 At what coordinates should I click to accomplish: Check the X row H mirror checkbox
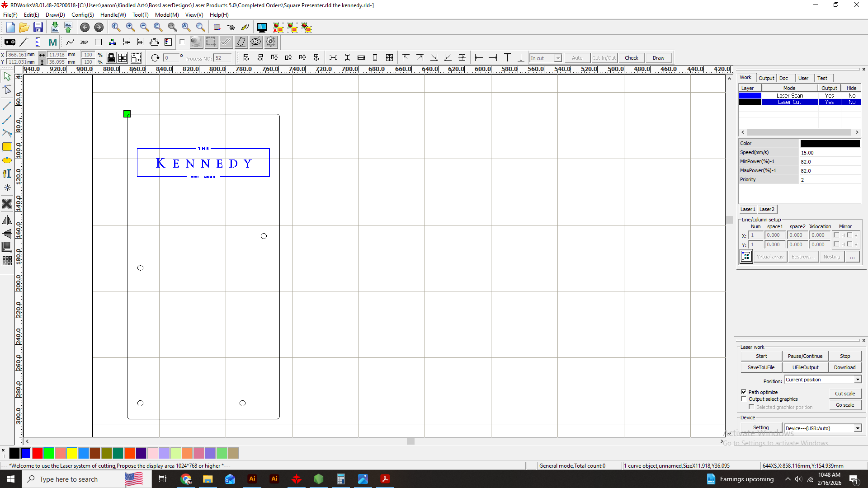pyautogui.click(x=836, y=235)
